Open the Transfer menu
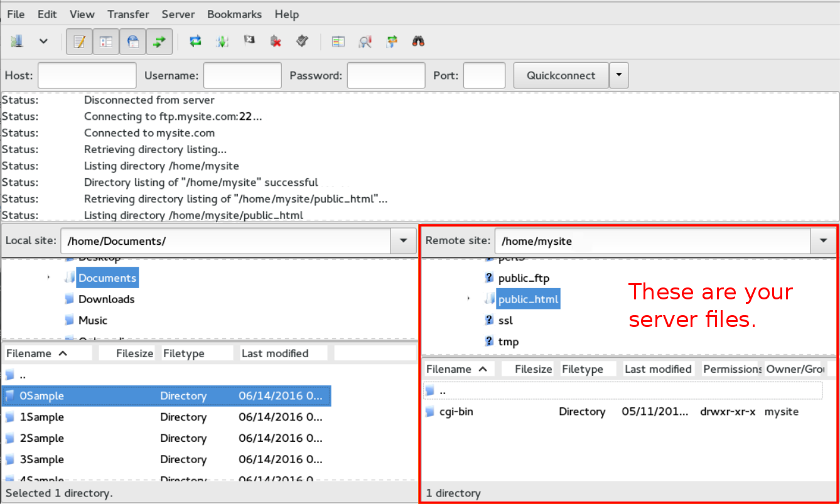Image resolution: width=840 pixels, height=504 pixels. [128, 14]
